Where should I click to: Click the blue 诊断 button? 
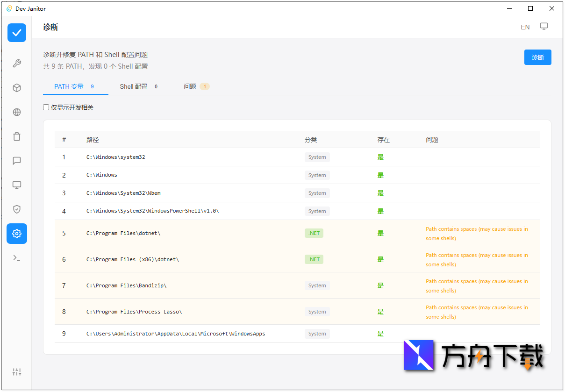[537, 57]
